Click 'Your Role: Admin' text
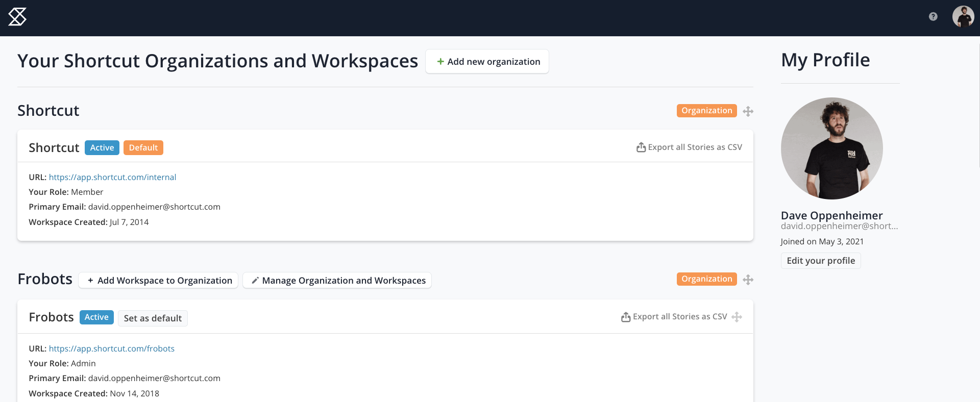Viewport: 980px width, 402px height. coord(62,363)
